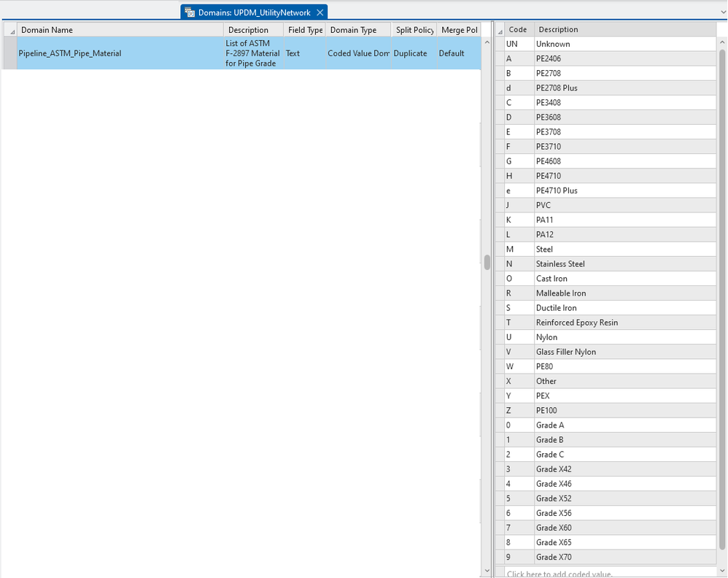Select the Malleable Iron description cell
The height and width of the screenshot is (578, 728).
pos(625,293)
